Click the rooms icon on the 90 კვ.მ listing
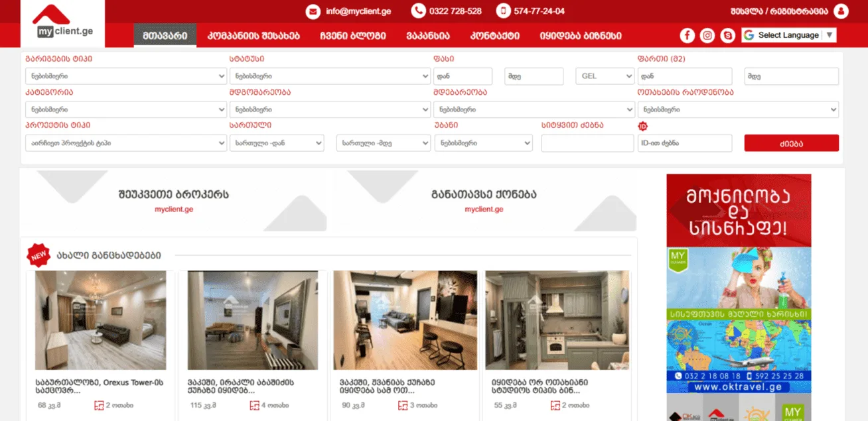Viewport: 868px width, 421px height. click(x=403, y=405)
